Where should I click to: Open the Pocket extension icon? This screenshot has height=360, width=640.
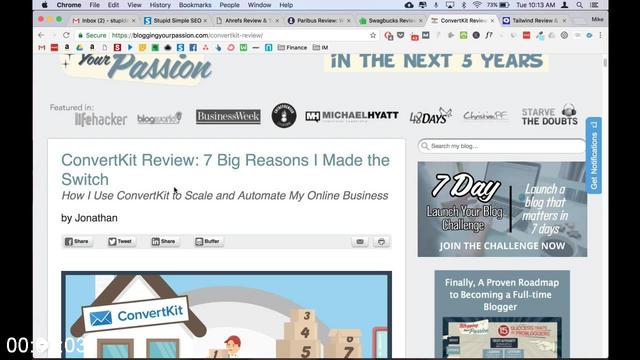(401, 36)
